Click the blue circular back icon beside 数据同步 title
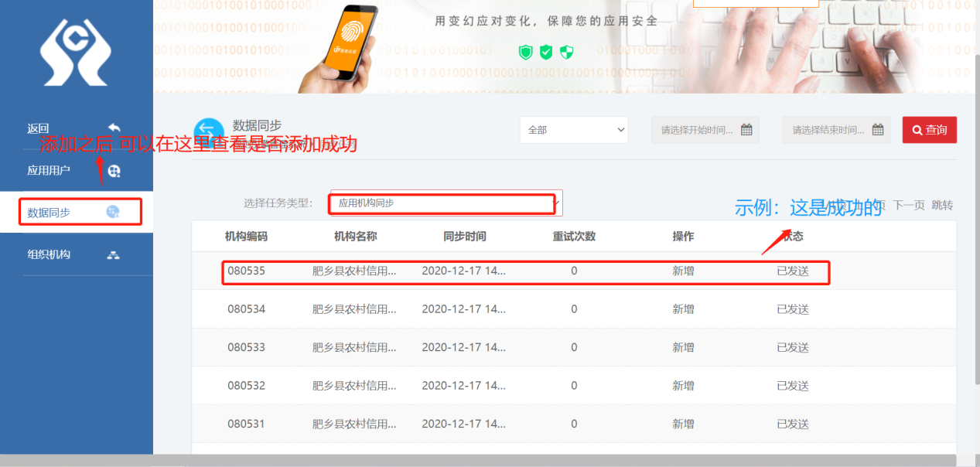980x467 pixels. pos(209,129)
